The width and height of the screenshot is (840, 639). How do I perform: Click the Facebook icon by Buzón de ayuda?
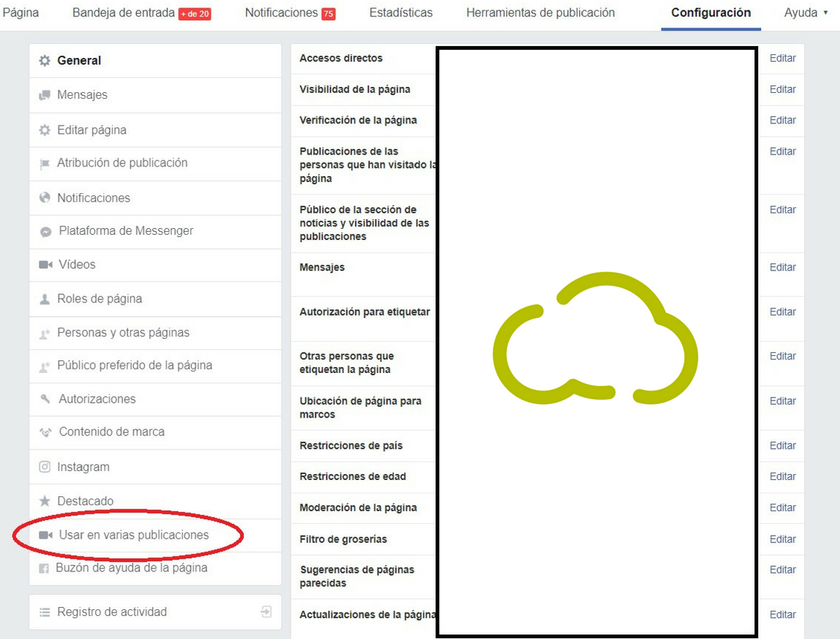44,568
